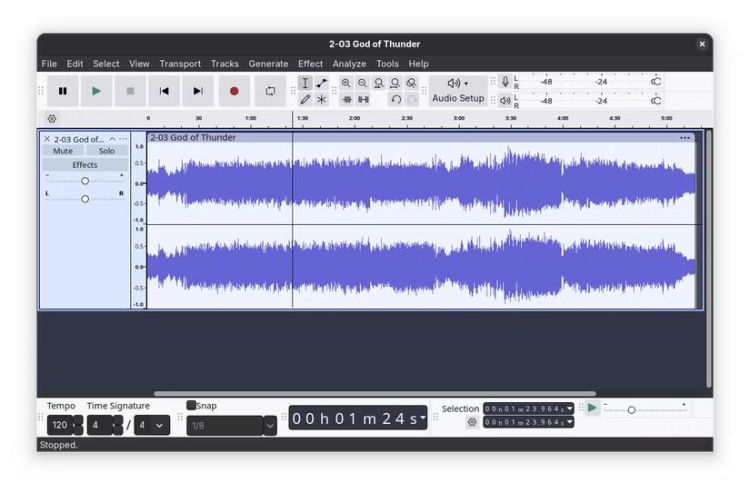The width and height of the screenshot is (750, 492).
Task: Open the Audio Setup dropdown
Action: (x=458, y=91)
